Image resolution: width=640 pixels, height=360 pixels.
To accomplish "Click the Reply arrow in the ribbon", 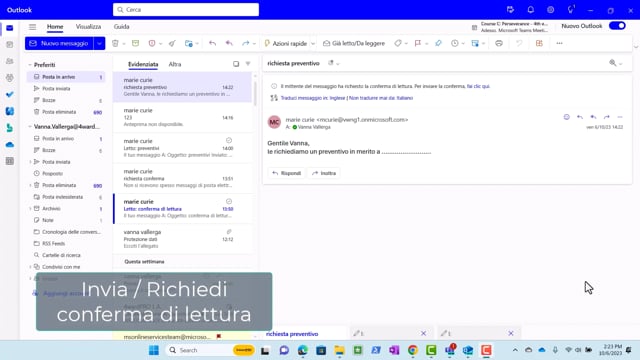I will point(212,43).
